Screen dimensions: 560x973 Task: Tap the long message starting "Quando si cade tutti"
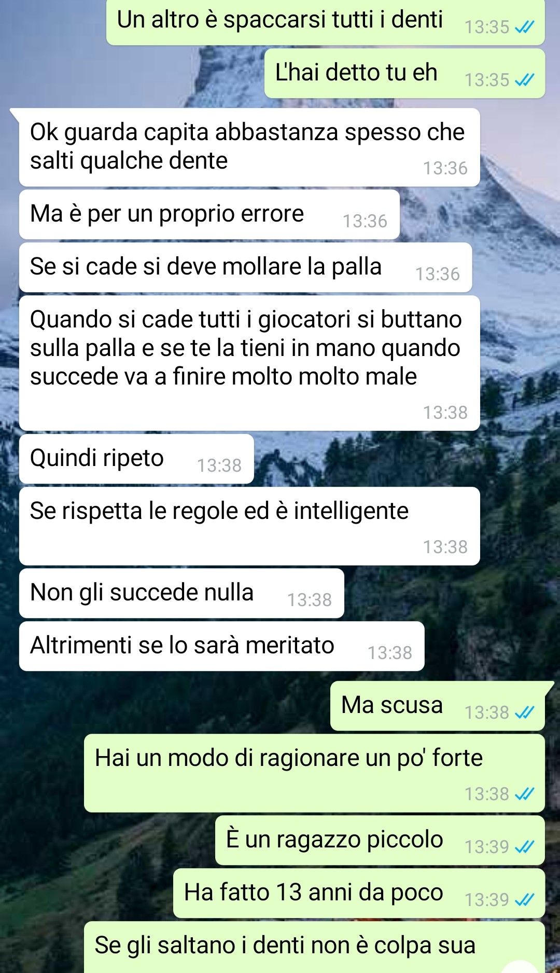249,363
